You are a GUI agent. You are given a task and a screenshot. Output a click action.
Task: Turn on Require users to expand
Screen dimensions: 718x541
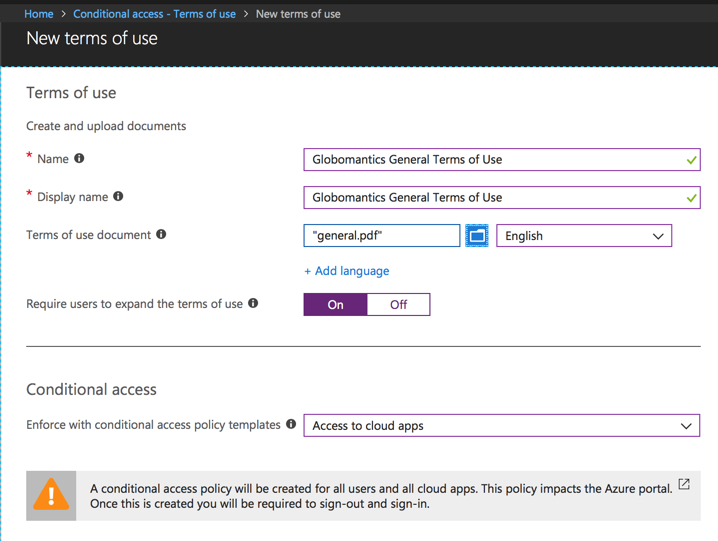click(335, 305)
